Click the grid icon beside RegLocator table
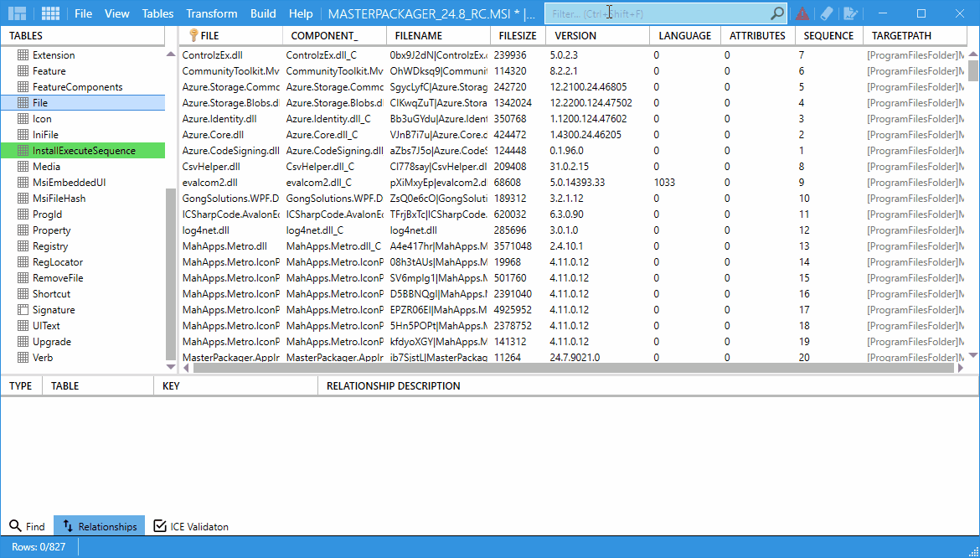Image resolution: width=980 pixels, height=558 pixels. point(23,261)
